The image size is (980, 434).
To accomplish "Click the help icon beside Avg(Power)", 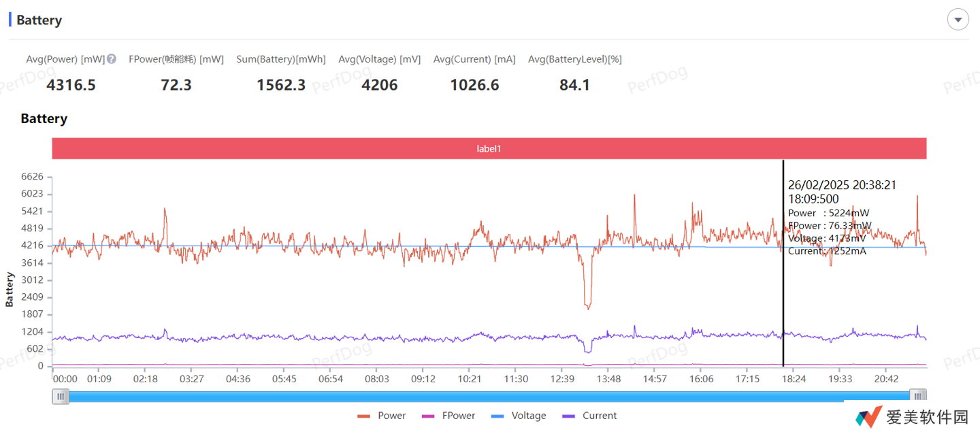I will pos(112,59).
